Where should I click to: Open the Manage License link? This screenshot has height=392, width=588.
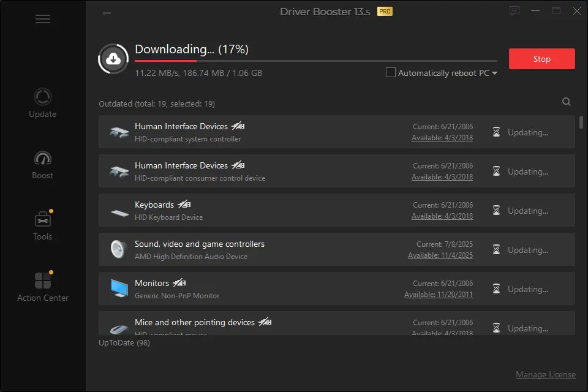pyautogui.click(x=545, y=374)
